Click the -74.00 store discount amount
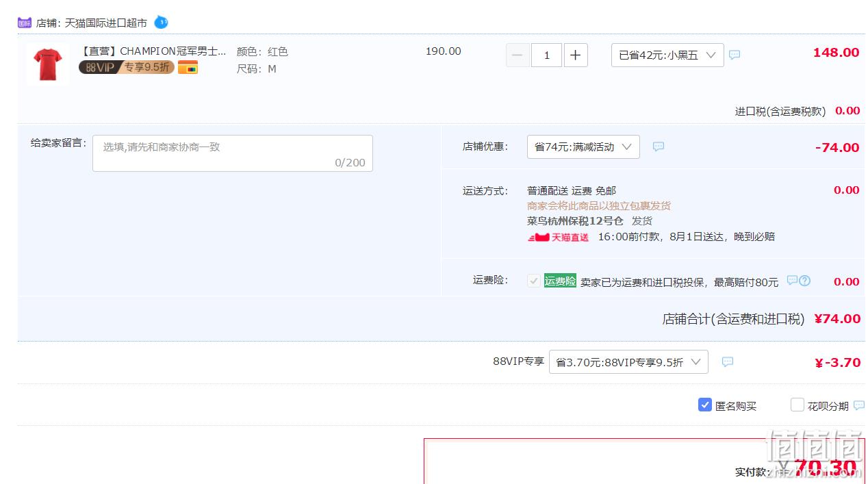This screenshot has width=868, height=484. pyautogui.click(x=837, y=147)
